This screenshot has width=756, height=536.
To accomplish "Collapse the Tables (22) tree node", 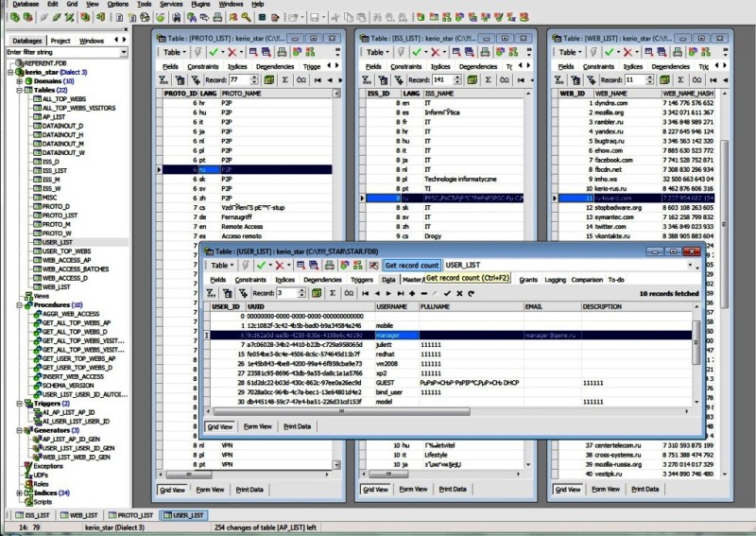I will pos(20,90).
